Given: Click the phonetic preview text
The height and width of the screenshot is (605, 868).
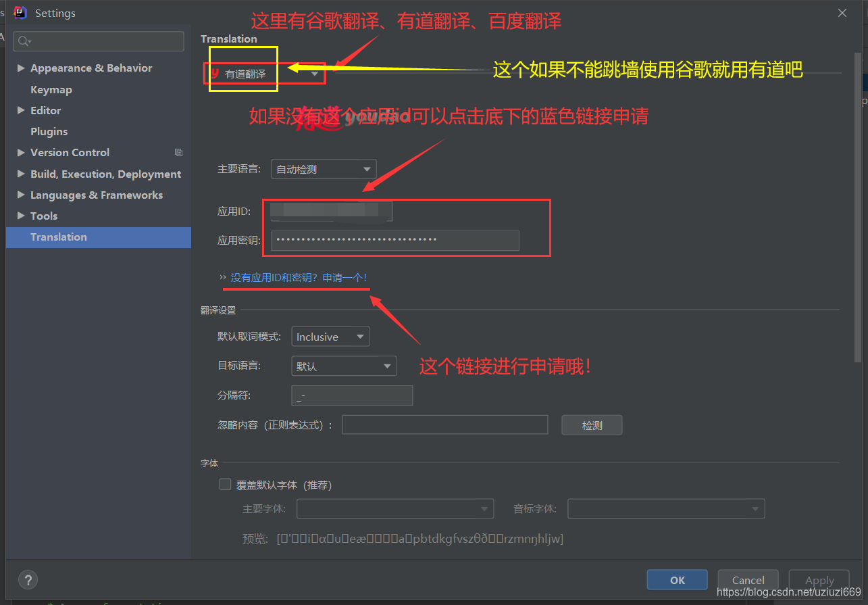Looking at the screenshot, I should 420,539.
